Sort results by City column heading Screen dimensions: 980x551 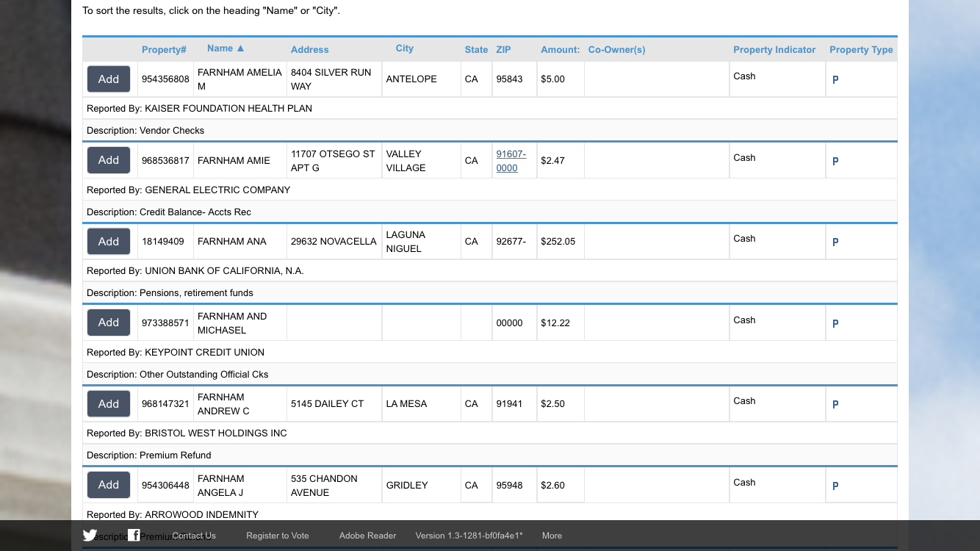pyautogui.click(x=405, y=48)
